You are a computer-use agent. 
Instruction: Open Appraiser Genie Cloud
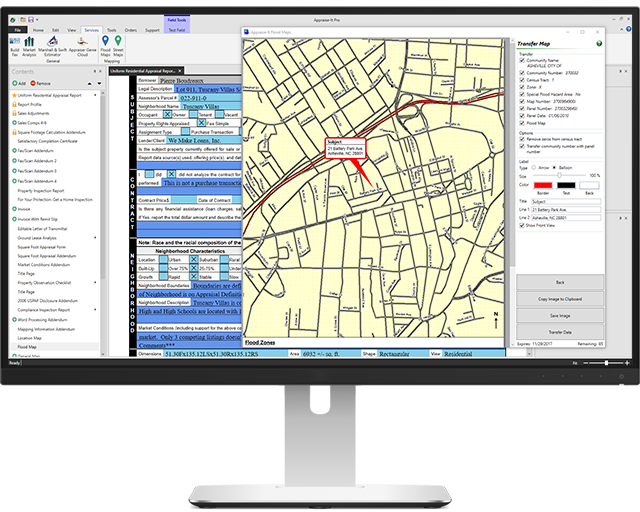coord(82,47)
